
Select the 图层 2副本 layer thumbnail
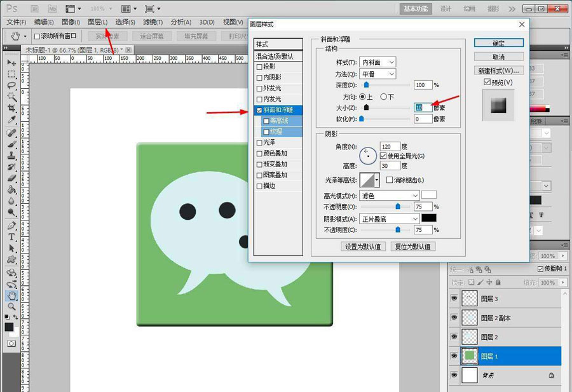coord(469,318)
